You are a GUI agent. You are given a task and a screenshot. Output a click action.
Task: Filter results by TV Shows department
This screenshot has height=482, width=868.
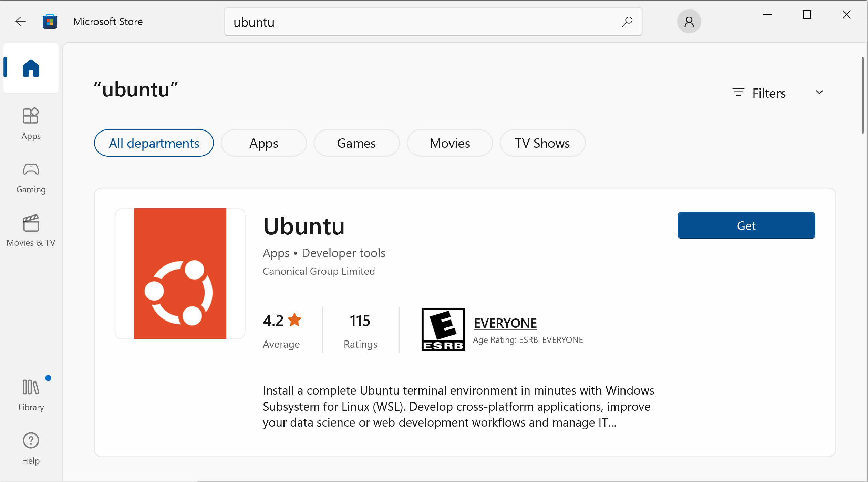click(542, 143)
